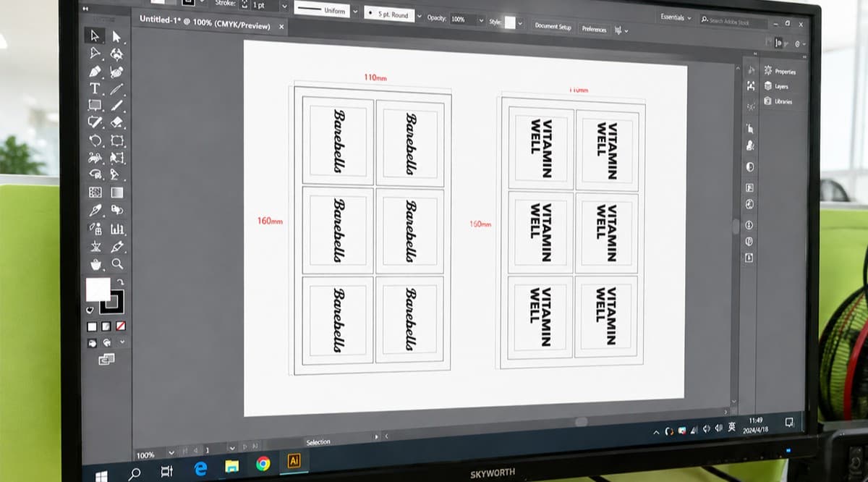868x482 pixels.
Task: Open the Essentials workspace switcher
Action: [676, 17]
